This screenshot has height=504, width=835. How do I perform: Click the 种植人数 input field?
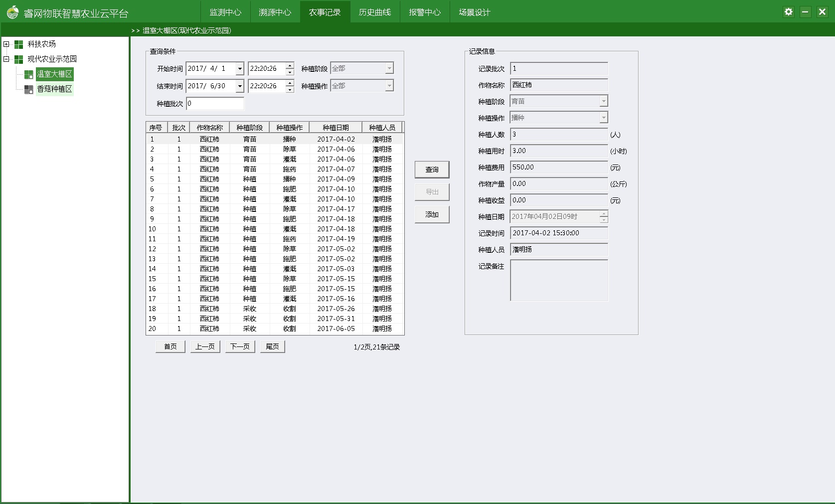pyautogui.click(x=559, y=134)
